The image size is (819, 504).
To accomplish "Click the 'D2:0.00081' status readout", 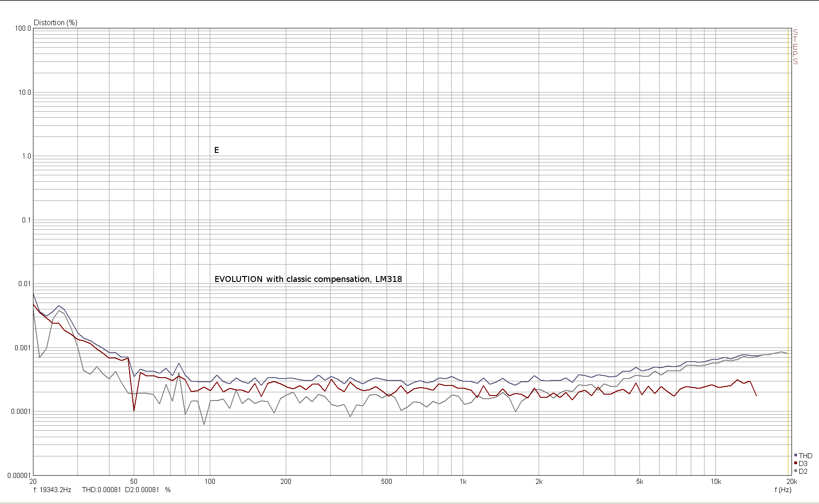I will coord(142,490).
